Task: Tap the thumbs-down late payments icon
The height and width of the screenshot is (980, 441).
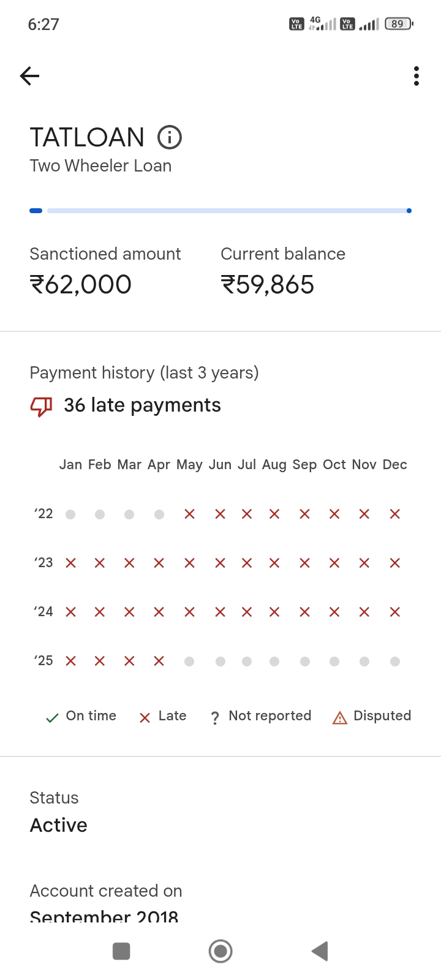Action: pos(41,405)
